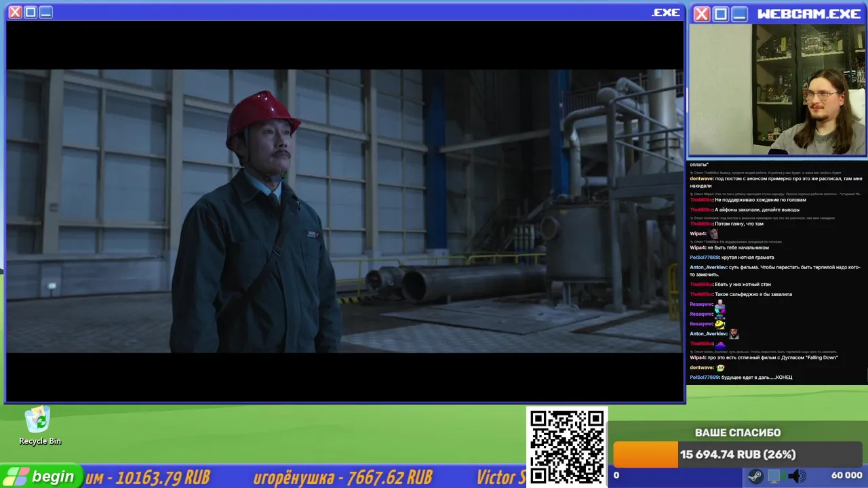Close the main .EXE video window
Screen dimensions: 868x488
pos(15,12)
